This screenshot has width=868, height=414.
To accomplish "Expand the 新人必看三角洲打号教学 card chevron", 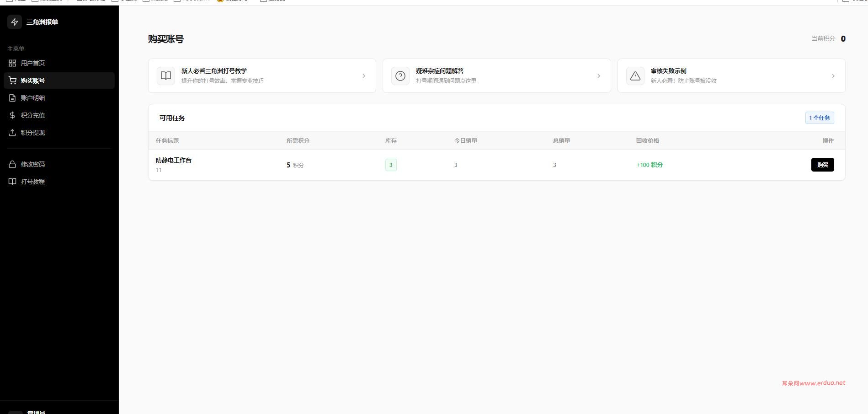I will pyautogui.click(x=364, y=76).
